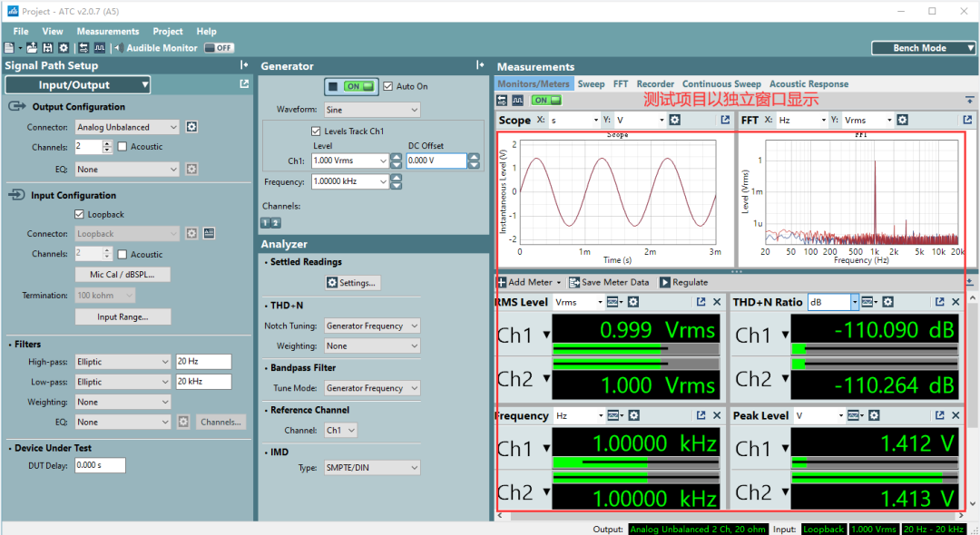This screenshot has height=535, width=980.
Task: Disable the Loopback checkbox
Action: click(80, 215)
